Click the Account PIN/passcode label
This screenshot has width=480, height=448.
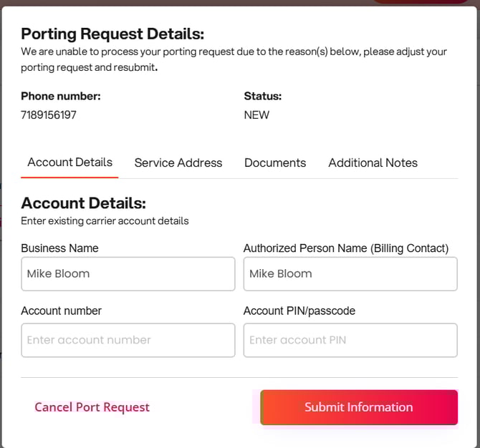tap(299, 311)
